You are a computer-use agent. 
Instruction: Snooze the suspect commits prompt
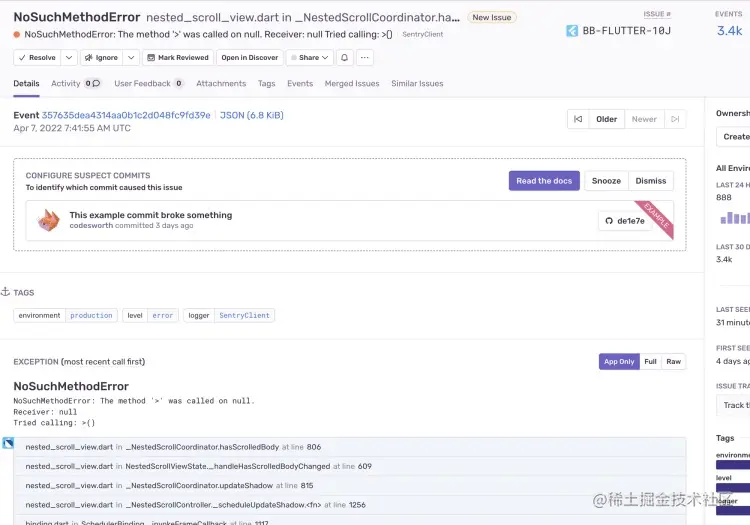click(x=606, y=181)
